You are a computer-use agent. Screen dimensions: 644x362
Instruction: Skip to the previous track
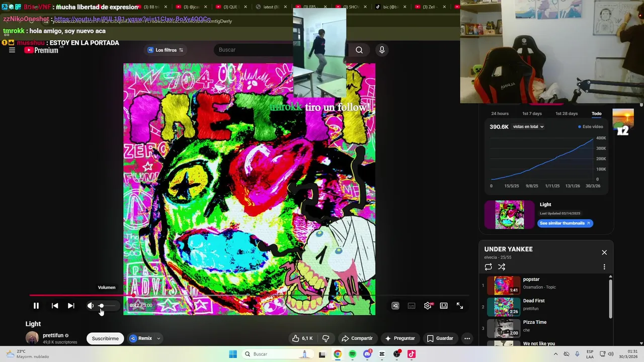pos(55,306)
